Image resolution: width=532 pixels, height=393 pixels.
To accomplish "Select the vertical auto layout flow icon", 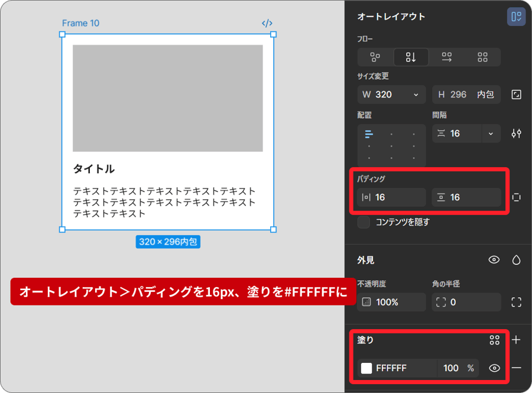I will [411, 57].
